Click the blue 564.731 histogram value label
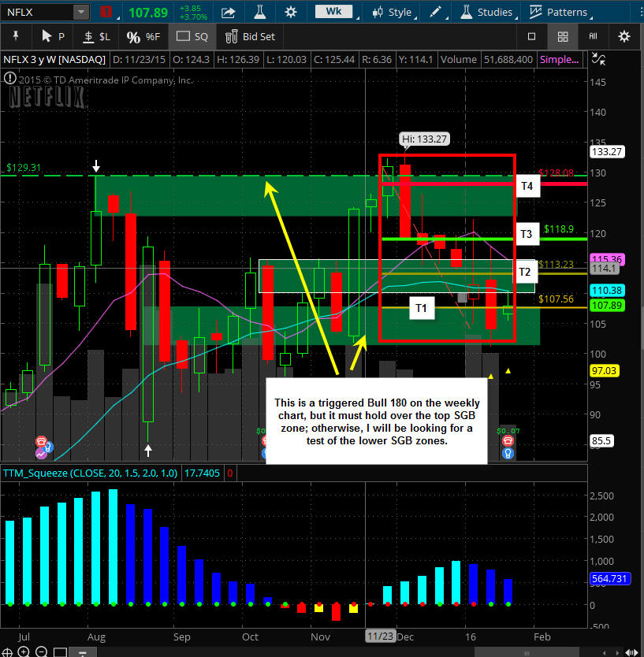 coord(609,579)
